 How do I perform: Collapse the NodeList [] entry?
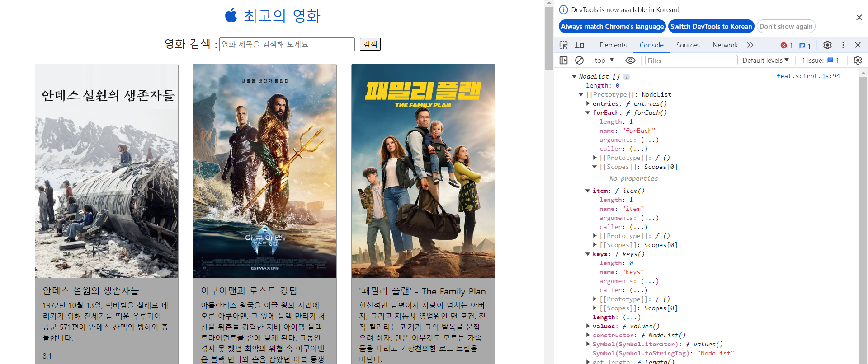coord(574,76)
